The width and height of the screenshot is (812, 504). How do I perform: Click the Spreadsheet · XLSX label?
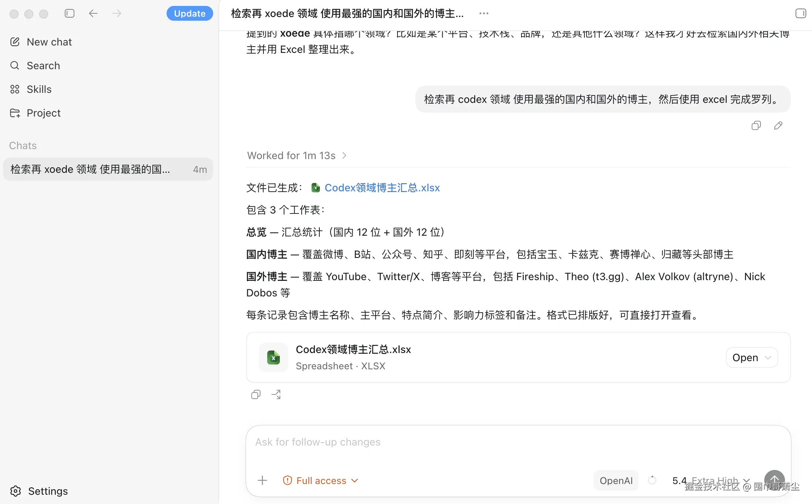pyautogui.click(x=340, y=366)
